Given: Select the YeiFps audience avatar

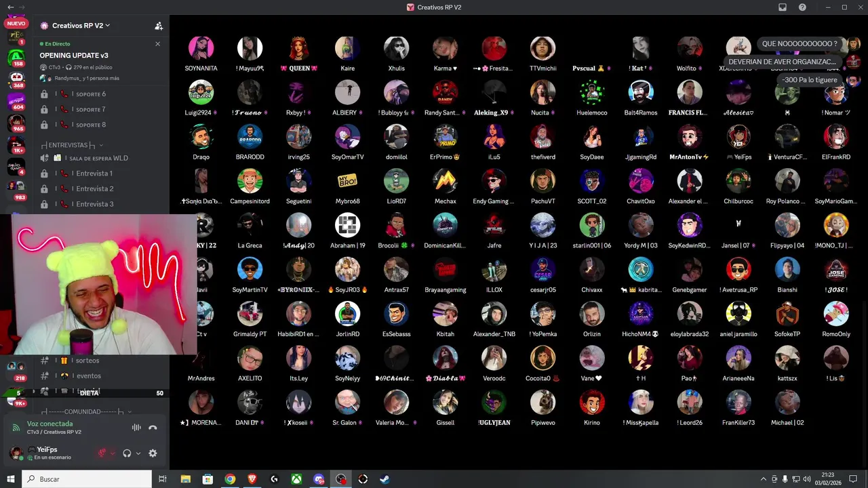Looking at the screenshot, I should (x=738, y=136).
